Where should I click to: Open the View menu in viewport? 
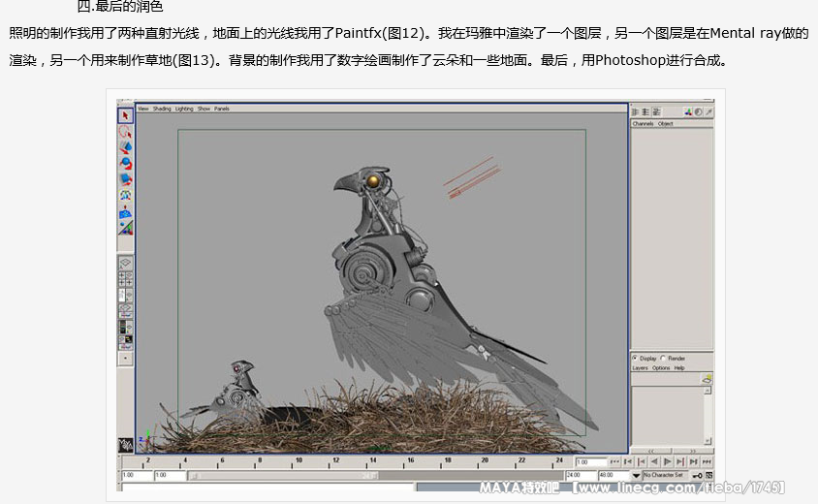tap(143, 109)
